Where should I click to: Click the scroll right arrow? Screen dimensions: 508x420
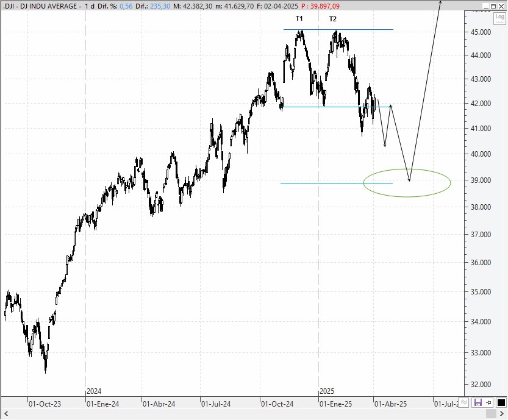(x=502, y=413)
